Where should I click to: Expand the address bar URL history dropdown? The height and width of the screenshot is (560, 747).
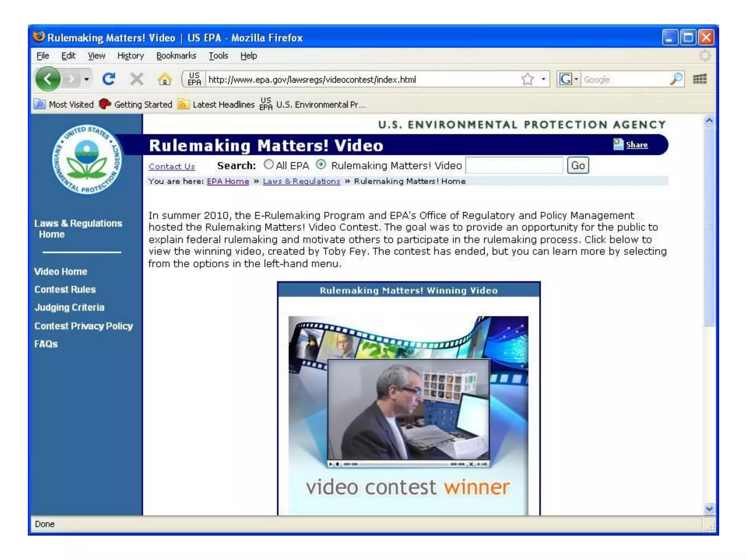543,79
